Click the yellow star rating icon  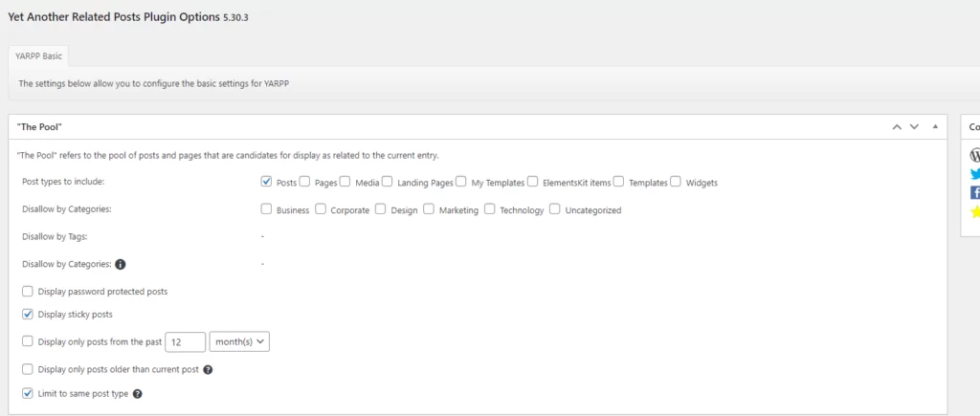pyautogui.click(x=974, y=212)
